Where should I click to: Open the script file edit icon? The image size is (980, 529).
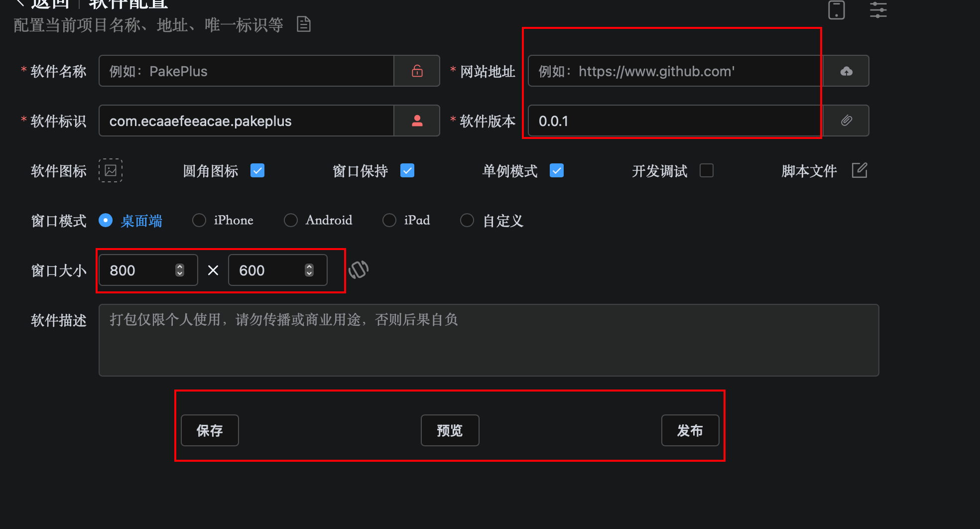(x=859, y=170)
